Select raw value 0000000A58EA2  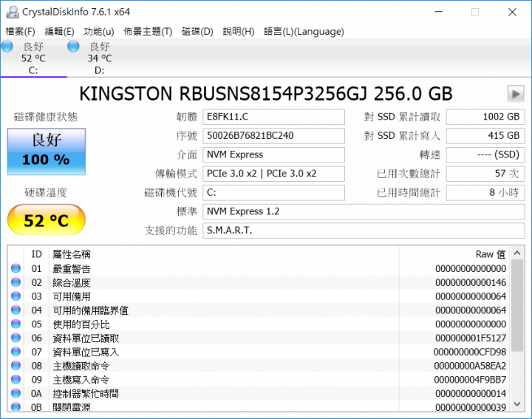point(470,366)
